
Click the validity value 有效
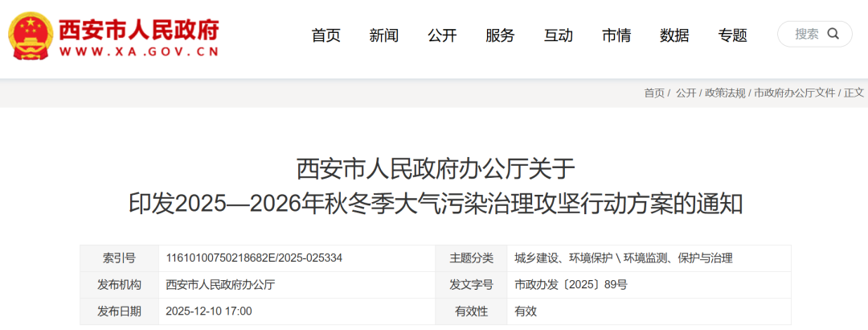[x=526, y=311]
